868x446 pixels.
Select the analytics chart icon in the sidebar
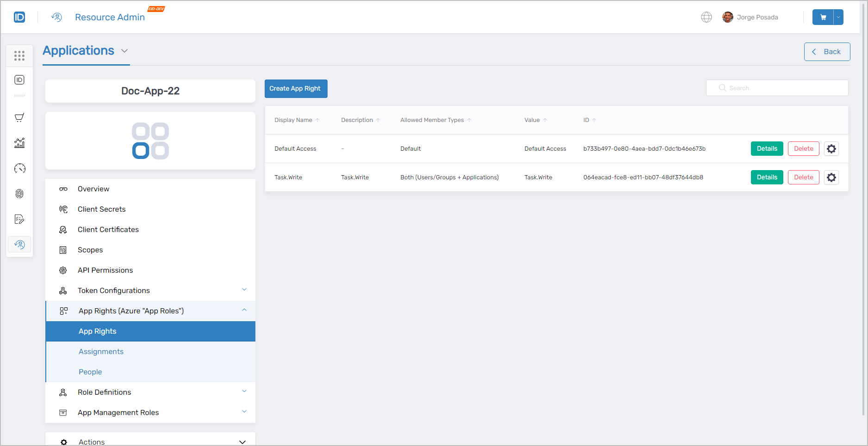(x=19, y=143)
